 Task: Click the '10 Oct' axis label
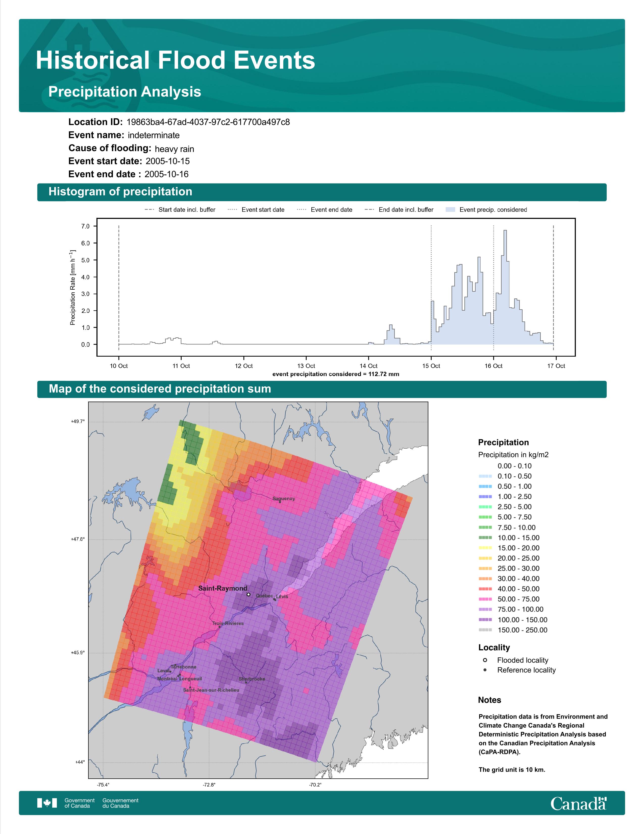[119, 366]
